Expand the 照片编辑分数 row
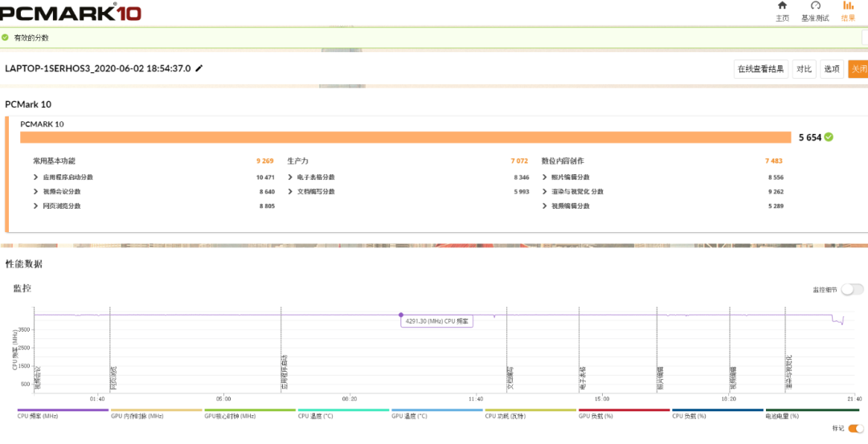Screen dimensions: 868x444 545,177
